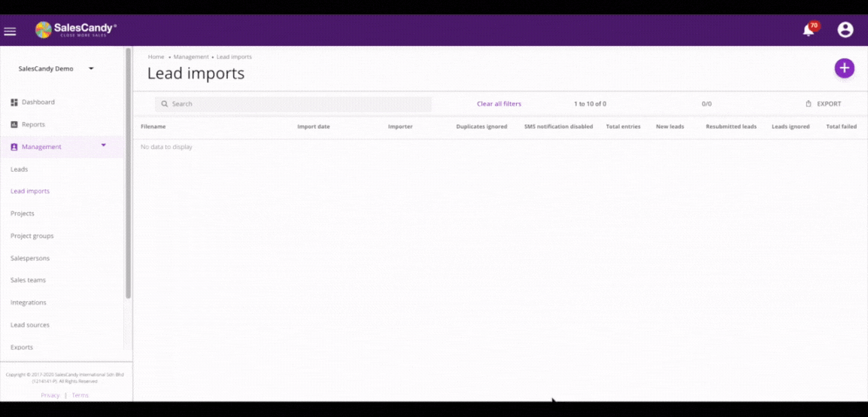Open the user account profile icon
The image size is (868, 417).
click(845, 29)
